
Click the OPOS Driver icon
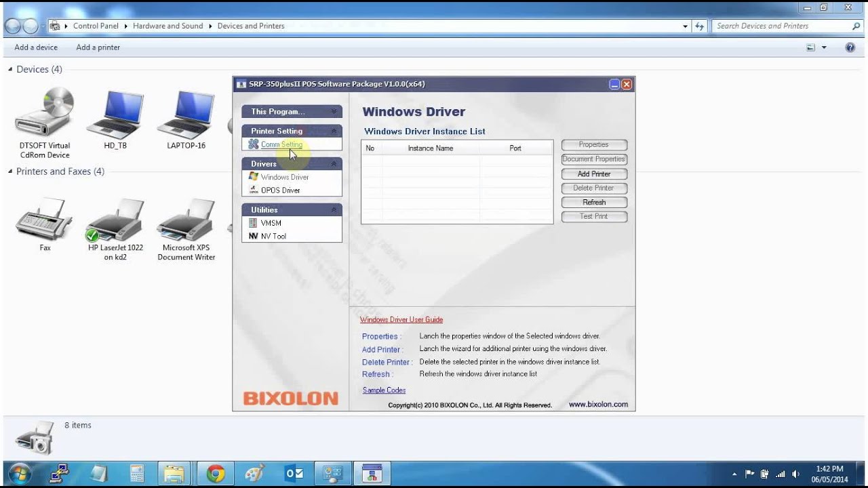point(253,190)
